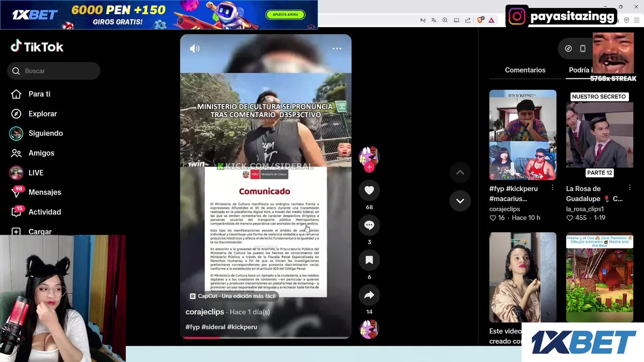Like the video with the heart button
The height and width of the screenshot is (362, 644).
pos(369,191)
